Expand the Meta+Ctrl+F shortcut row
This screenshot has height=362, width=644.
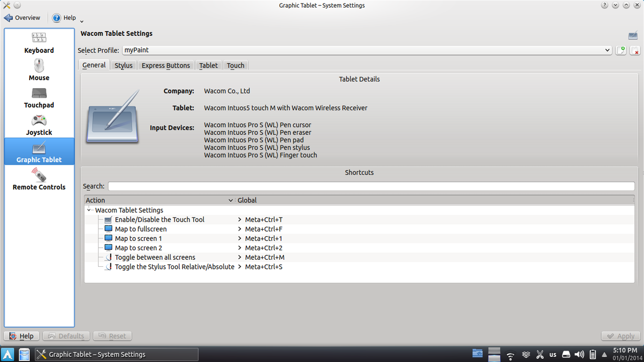pyautogui.click(x=240, y=229)
